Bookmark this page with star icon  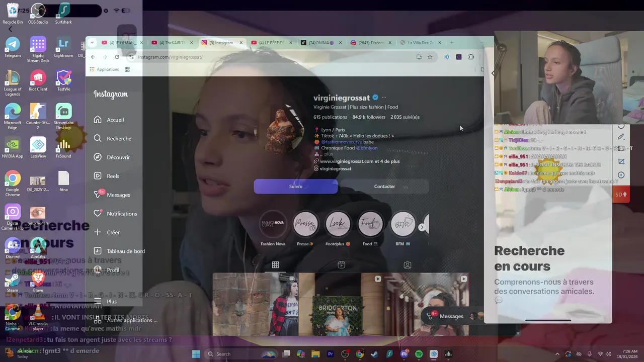430,57
